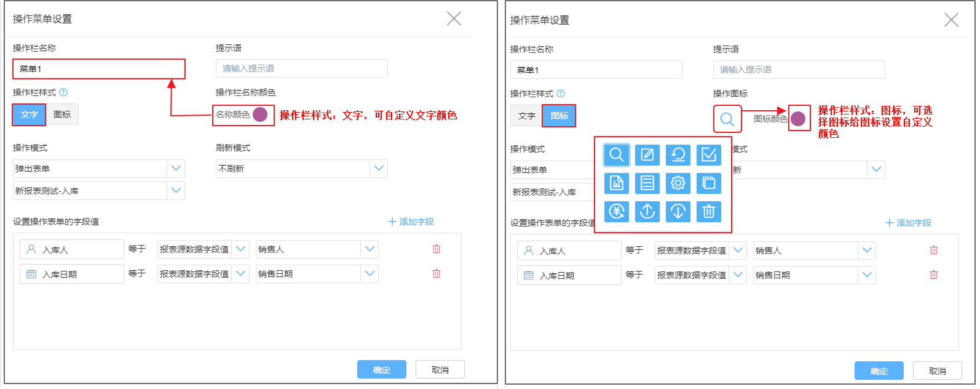Select the checkmark box icon in picker
This screenshot has width=980, height=389.
(x=708, y=154)
